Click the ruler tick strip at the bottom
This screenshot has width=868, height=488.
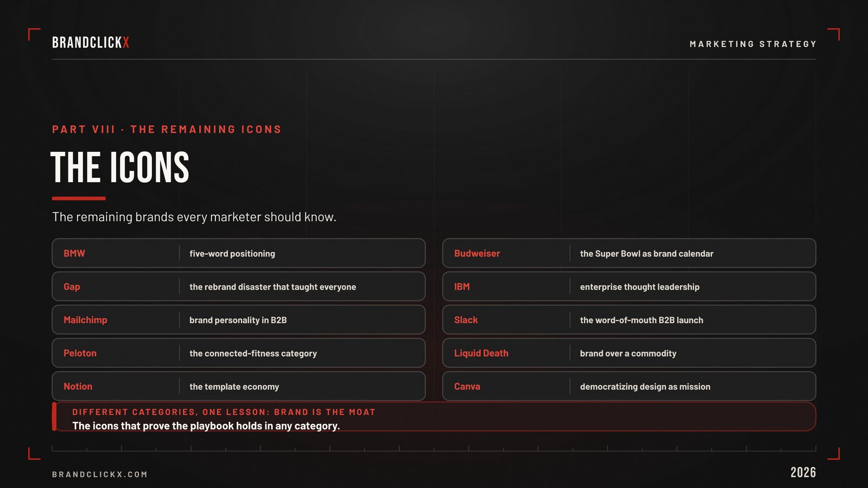coord(434,448)
